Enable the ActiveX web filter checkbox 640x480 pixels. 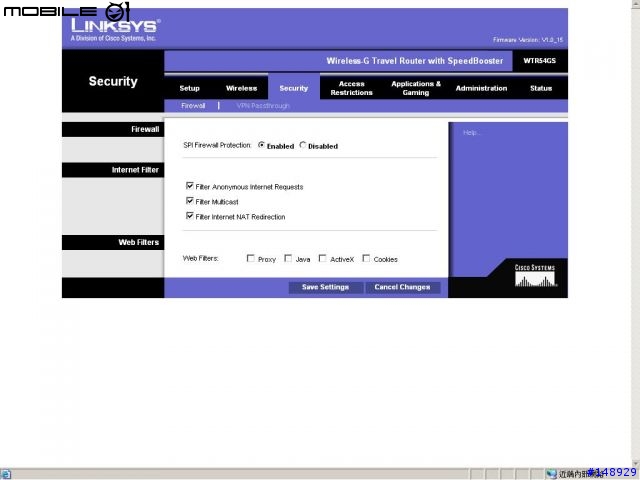(x=322, y=258)
